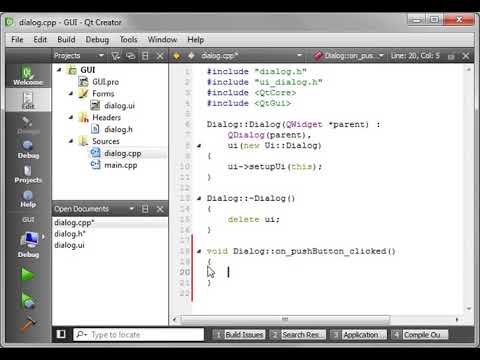This screenshot has width=480, height=360.
Task: Open the dialog.cpp file selector dropdown
Action: tap(299, 55)
